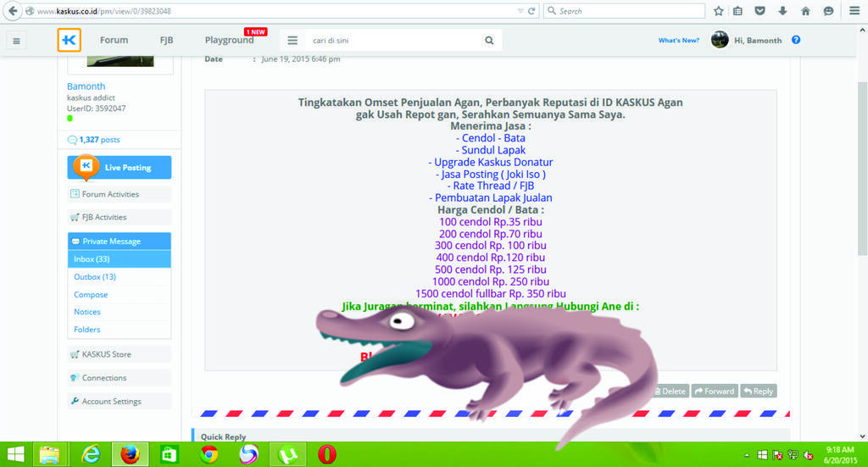Open Forum Activities
This screenshot has height=467, width=868.
120,194
